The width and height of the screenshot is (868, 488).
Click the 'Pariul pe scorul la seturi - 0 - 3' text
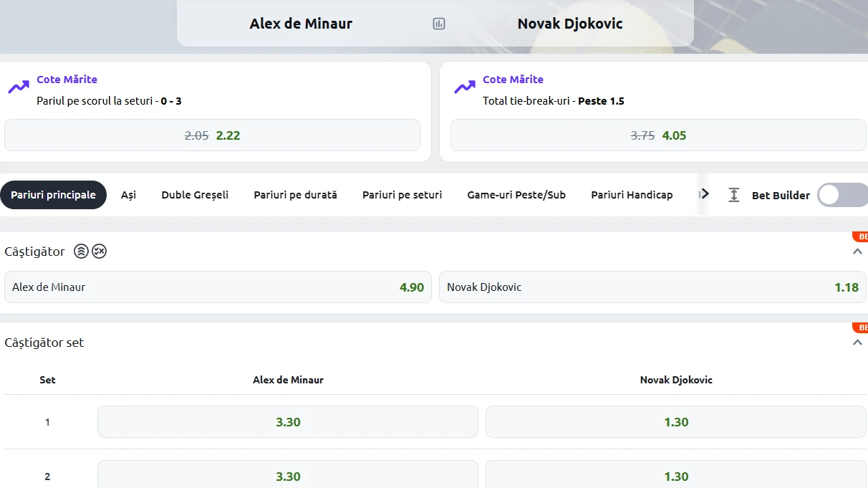point(109,101)
